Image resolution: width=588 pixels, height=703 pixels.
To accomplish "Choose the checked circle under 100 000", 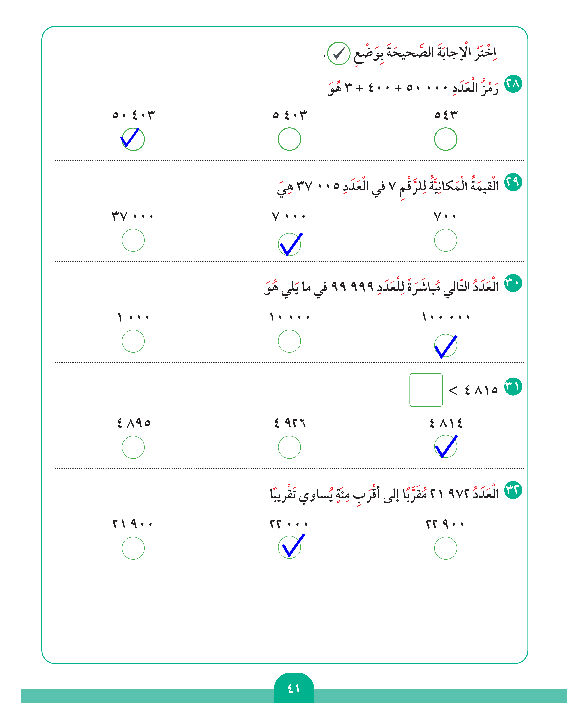I will pos(445,345).
